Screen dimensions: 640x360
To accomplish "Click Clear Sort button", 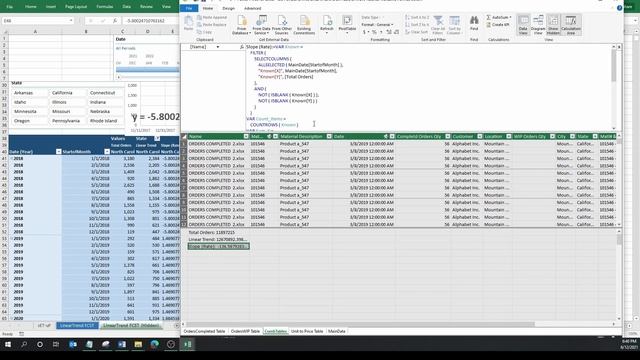I will 416,32.
